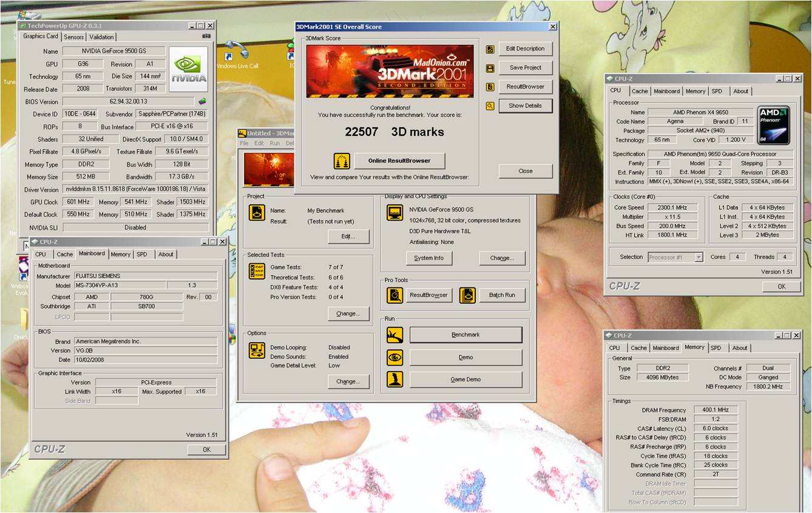The width and height of the screenshot is (812, 513).
Task: Click the Selected Tests checklist icon
Action: [257, 270]
